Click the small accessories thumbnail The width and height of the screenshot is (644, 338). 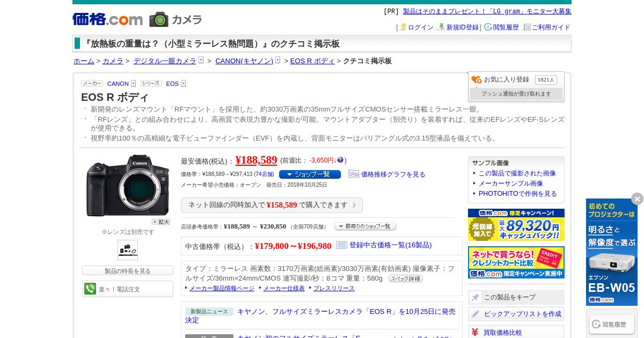[128, 250]
